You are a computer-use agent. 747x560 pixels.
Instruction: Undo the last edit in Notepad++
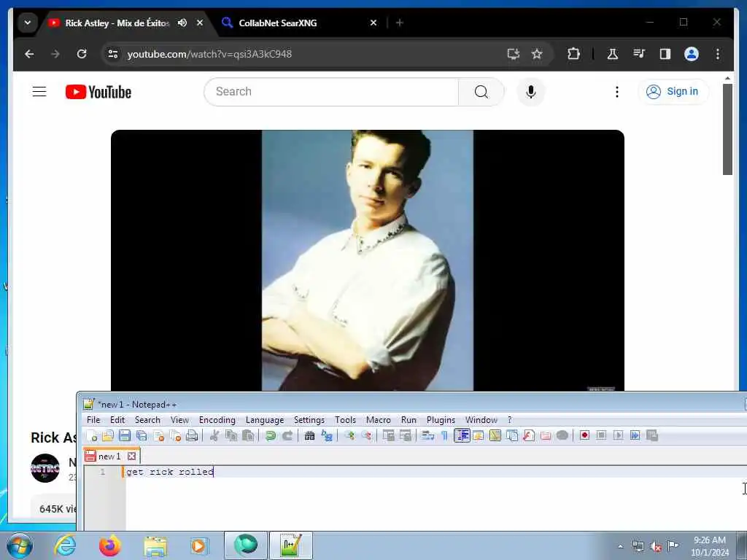[x=271, y=436]
